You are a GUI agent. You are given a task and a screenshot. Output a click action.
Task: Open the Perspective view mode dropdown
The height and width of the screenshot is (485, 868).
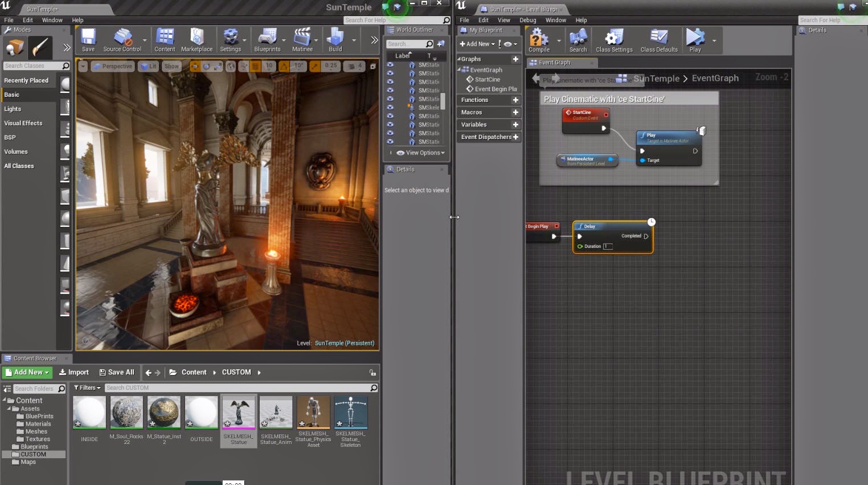[113, 67]
